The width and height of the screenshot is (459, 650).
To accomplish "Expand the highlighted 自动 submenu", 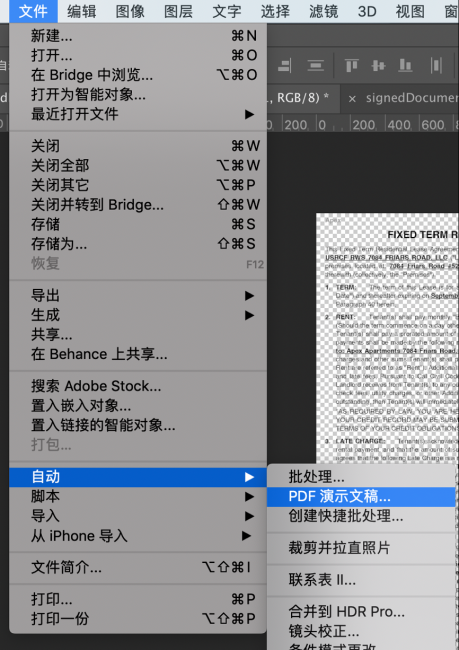I will (x=138, y=477).
